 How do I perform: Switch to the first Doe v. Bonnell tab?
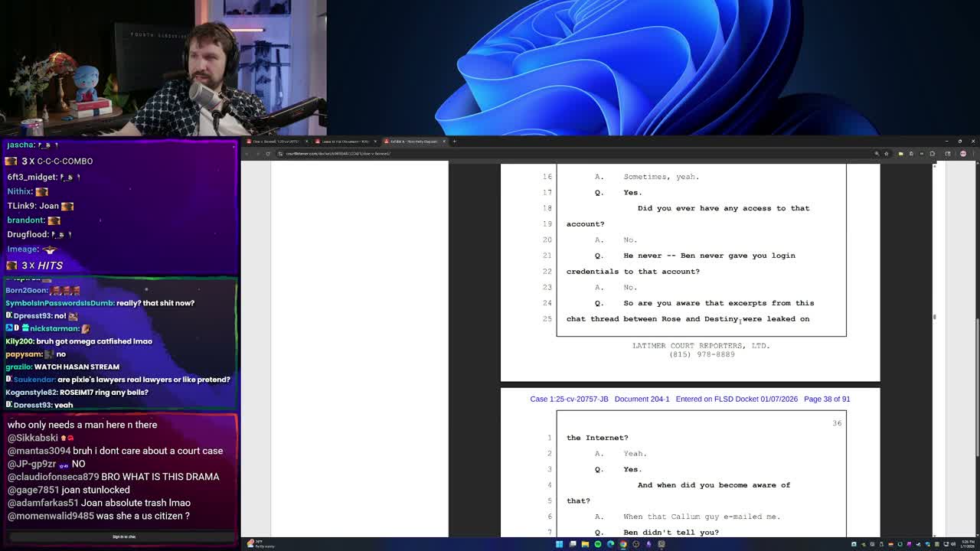click(276, 142)
